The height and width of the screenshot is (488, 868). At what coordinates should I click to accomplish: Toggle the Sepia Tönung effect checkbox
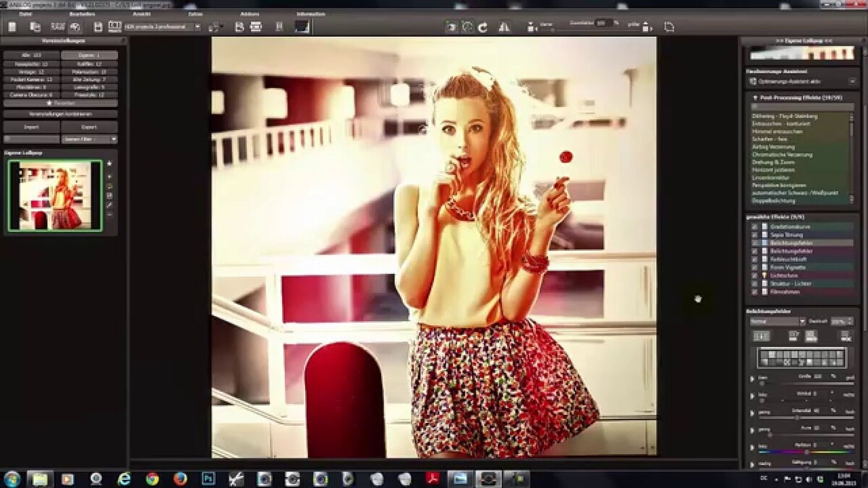tap(754, 234)
